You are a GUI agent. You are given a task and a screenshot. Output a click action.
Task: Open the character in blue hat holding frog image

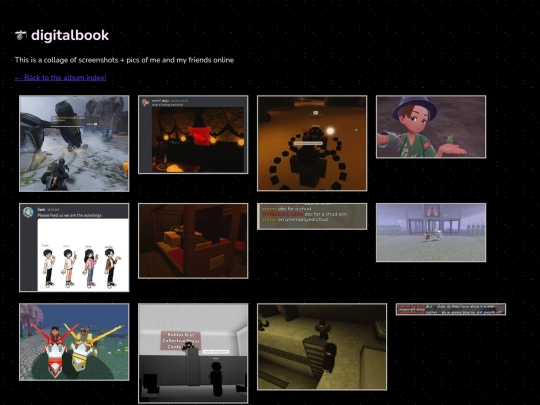pos(431,127)
